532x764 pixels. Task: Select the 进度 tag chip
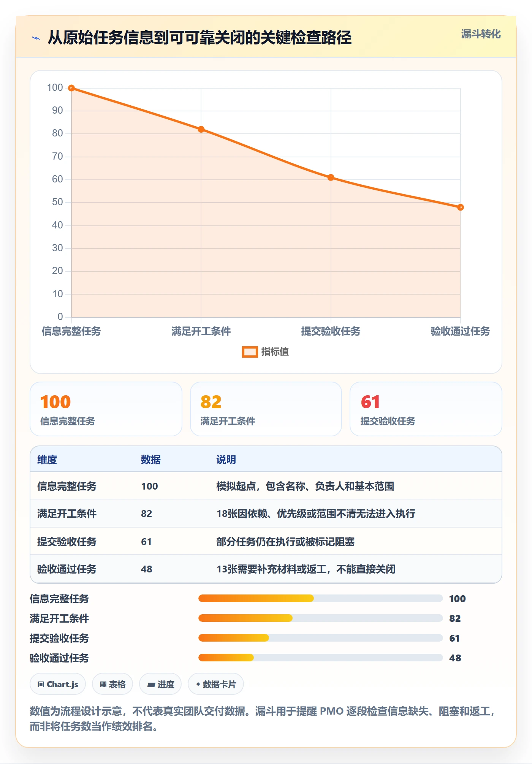(x=160, y=684)
